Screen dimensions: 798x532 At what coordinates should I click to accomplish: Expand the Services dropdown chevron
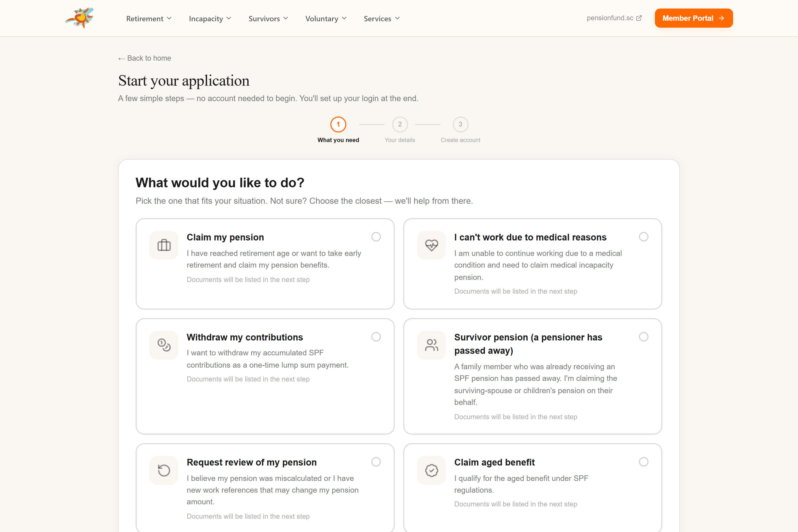click(x=397, y=18)
